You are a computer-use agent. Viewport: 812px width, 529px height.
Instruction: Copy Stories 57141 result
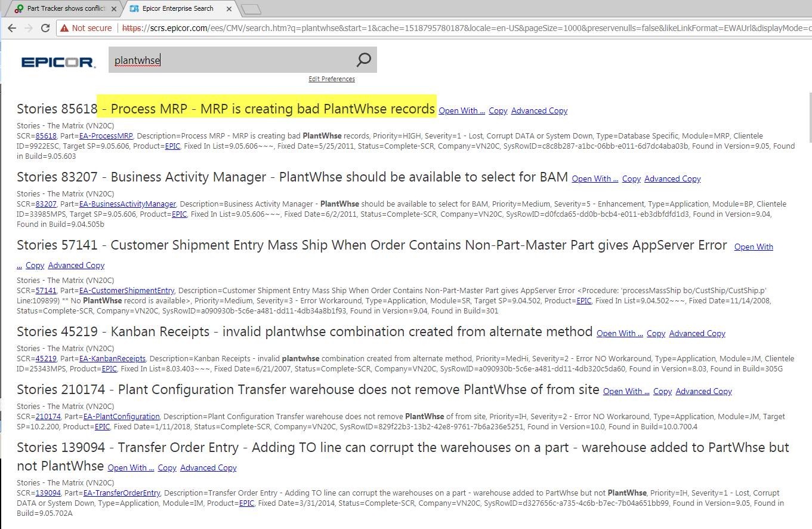click(35, 265)
